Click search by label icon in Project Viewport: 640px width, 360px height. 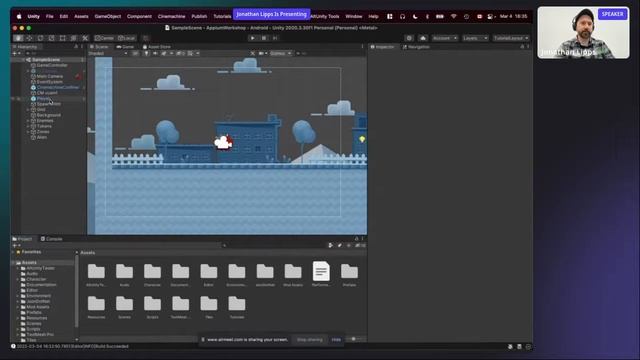340,245
